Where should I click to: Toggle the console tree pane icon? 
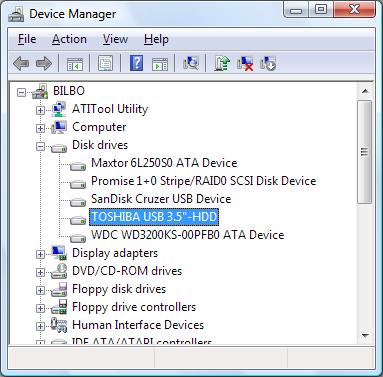75,63
